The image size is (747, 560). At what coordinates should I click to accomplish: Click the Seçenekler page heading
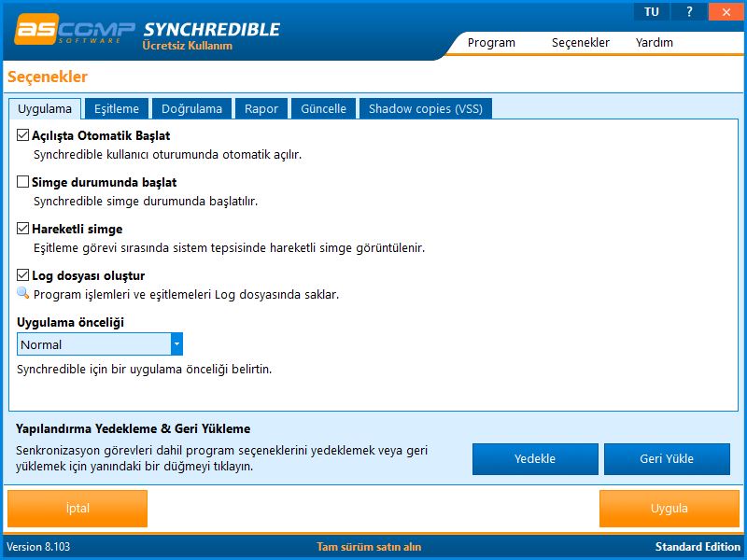[48, 77]
